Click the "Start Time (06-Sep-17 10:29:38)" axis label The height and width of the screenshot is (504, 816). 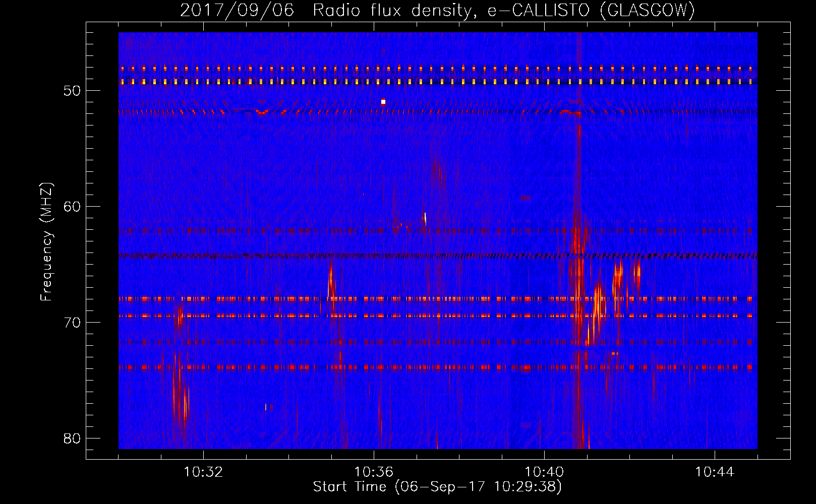click(437, 487)
